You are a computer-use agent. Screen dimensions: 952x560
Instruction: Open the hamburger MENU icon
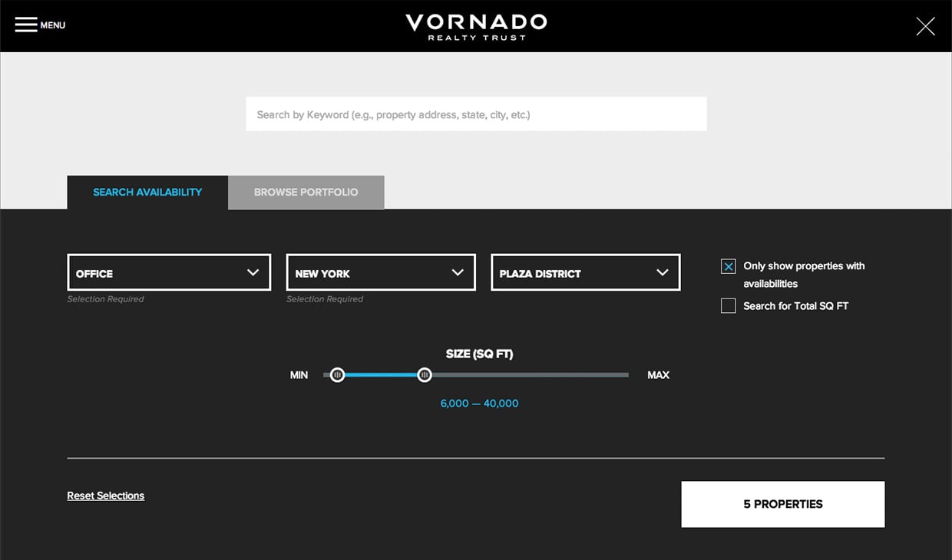coord(26,25)
